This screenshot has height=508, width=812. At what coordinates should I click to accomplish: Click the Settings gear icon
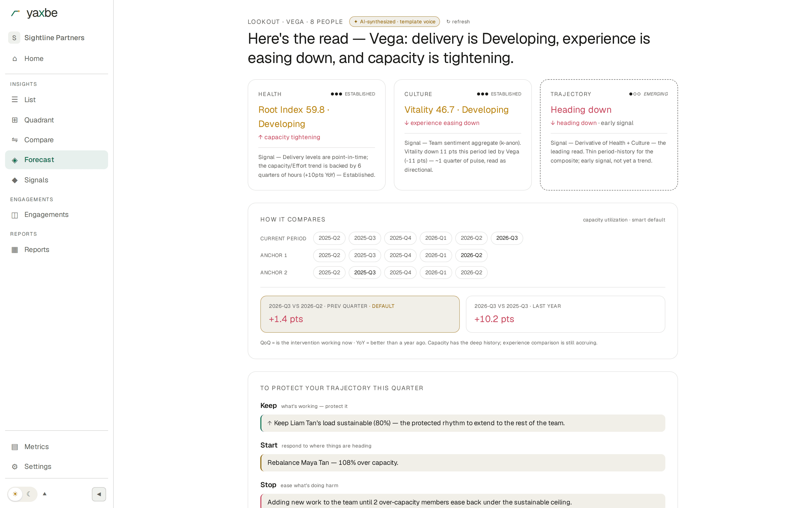tap(15, 467)
